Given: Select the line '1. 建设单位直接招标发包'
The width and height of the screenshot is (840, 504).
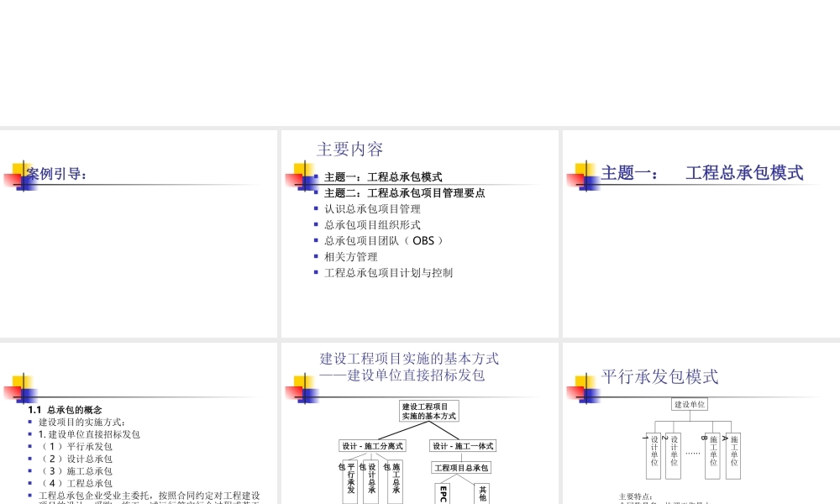Looking at the screenshot, I should pos(89,434).
